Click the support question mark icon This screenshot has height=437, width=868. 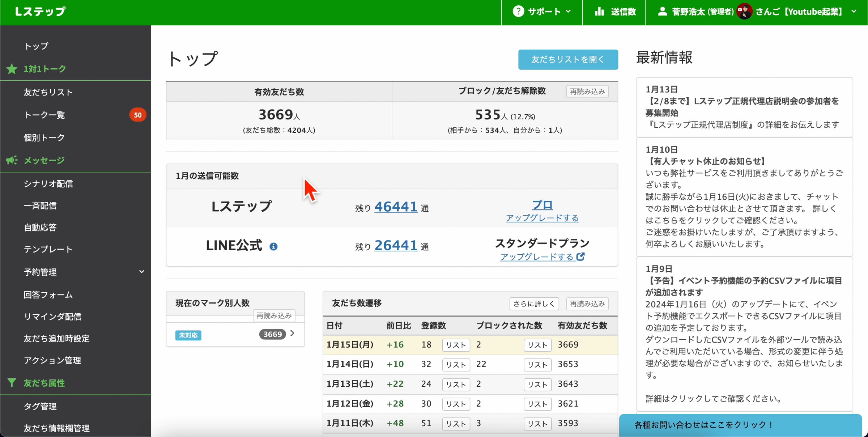coord(518,12)
